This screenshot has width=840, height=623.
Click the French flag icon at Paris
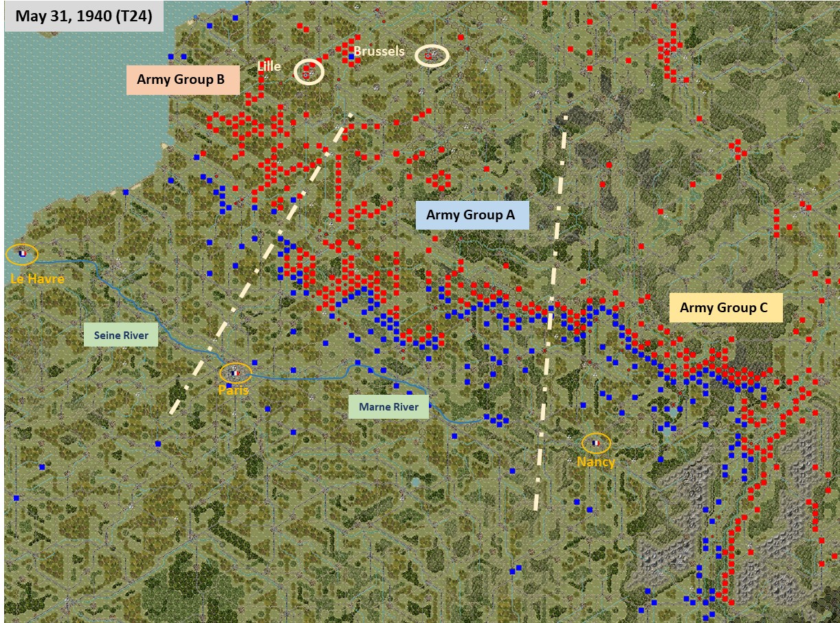pos(234,373)
